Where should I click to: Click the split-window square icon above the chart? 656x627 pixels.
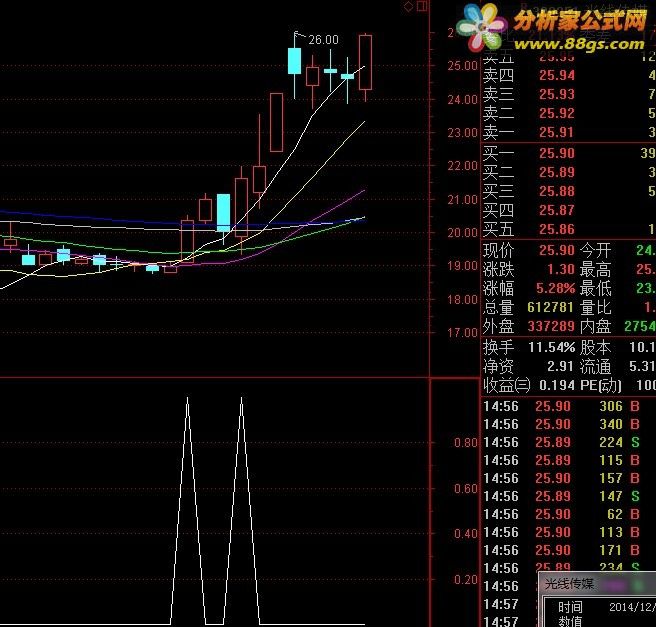pos(422,6)
